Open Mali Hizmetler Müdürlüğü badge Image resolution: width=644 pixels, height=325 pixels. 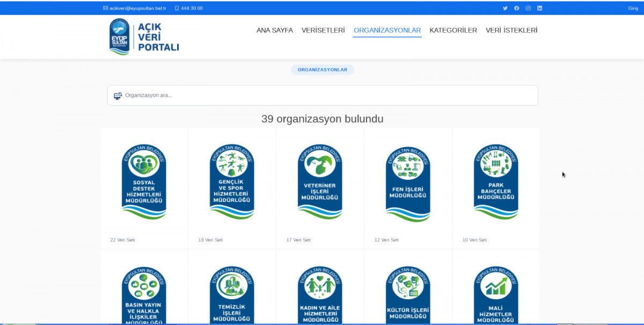point(496,295)
